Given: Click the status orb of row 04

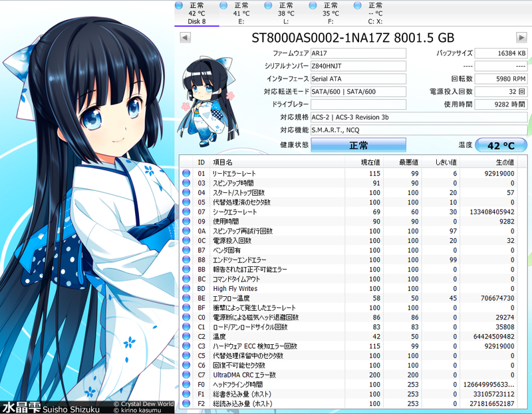Looking at the screenshot, I should 186,192.
